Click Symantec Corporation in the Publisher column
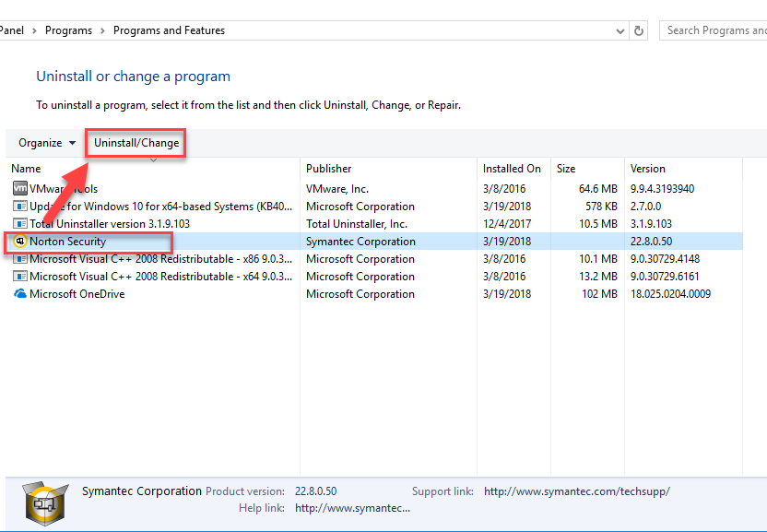Viewport: 767px width, 532px height. [360, 242]
